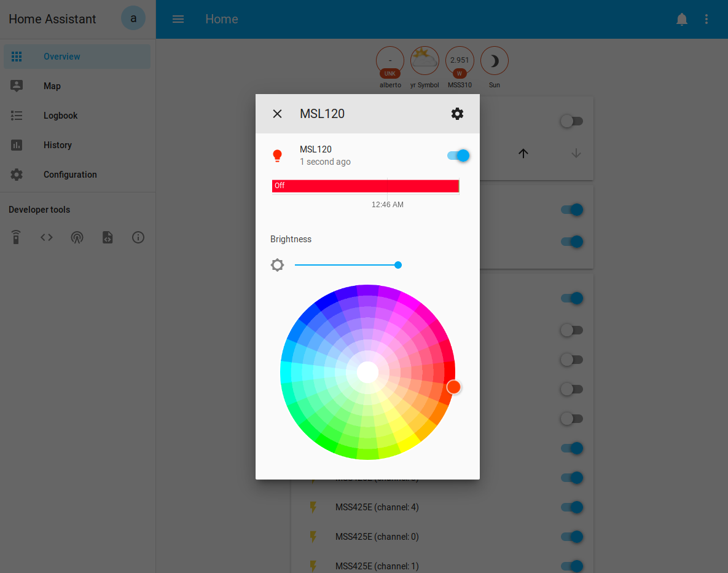Click MSS425E (channel: 0) label
728x573 pixels.
click(x=377, y=537)
